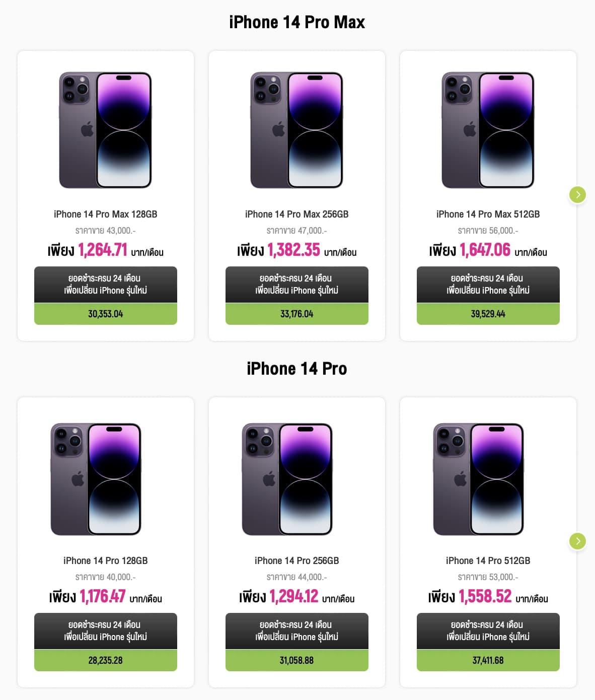Click the green 39,529.44 total payment bar

click(x=488, y=314)
